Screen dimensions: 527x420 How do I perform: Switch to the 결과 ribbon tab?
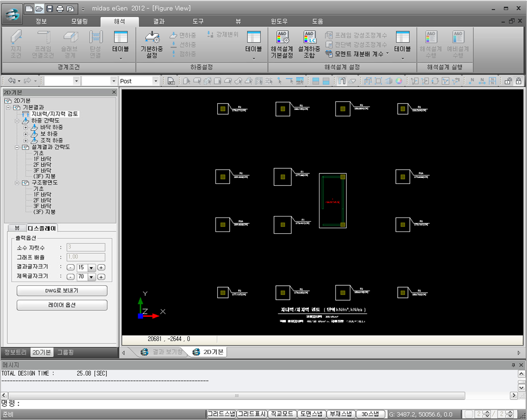[159, 21]
